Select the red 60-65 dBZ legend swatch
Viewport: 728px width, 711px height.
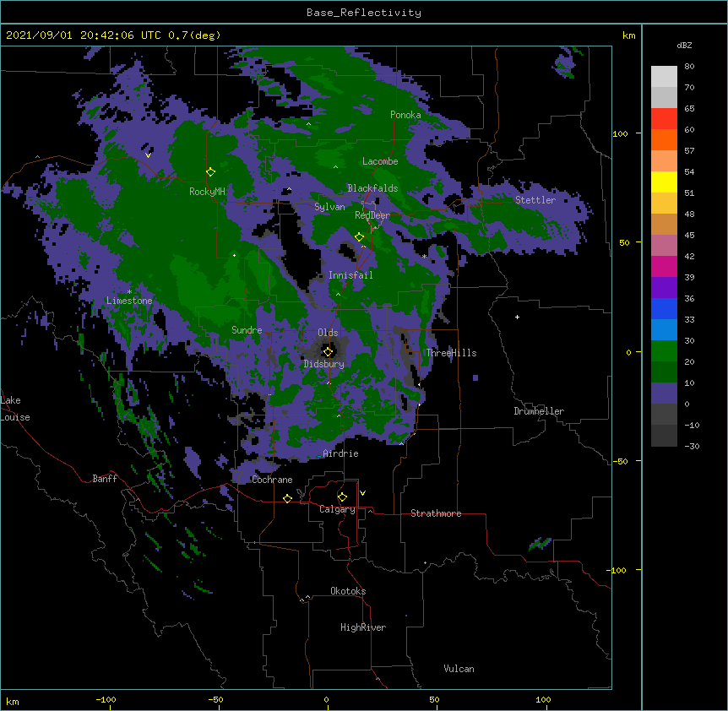[664, 118]
